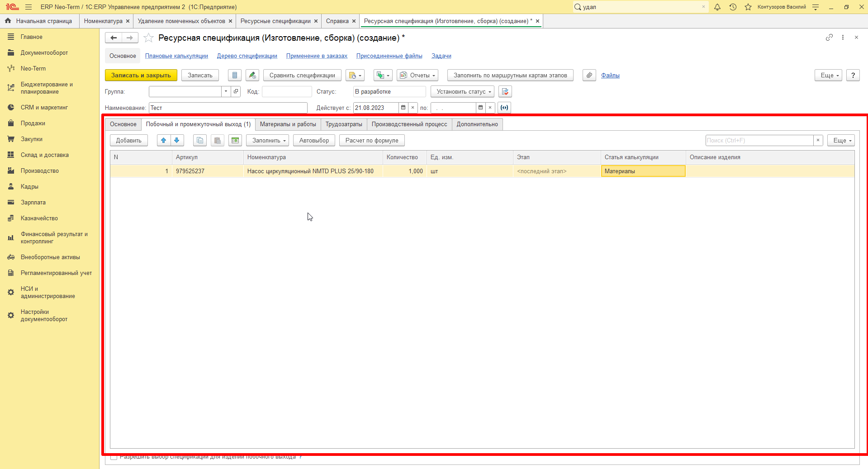Switch to the 'Трудозатраты' tab
Image resolution: width=868 pixels, height=469 pixels.
[344, 124]
